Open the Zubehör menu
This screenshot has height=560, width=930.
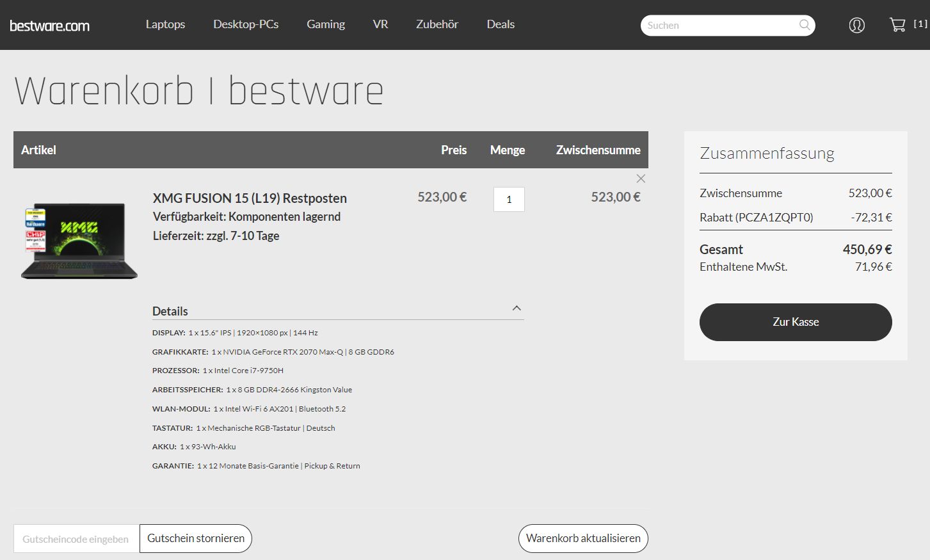click(437, 24)
